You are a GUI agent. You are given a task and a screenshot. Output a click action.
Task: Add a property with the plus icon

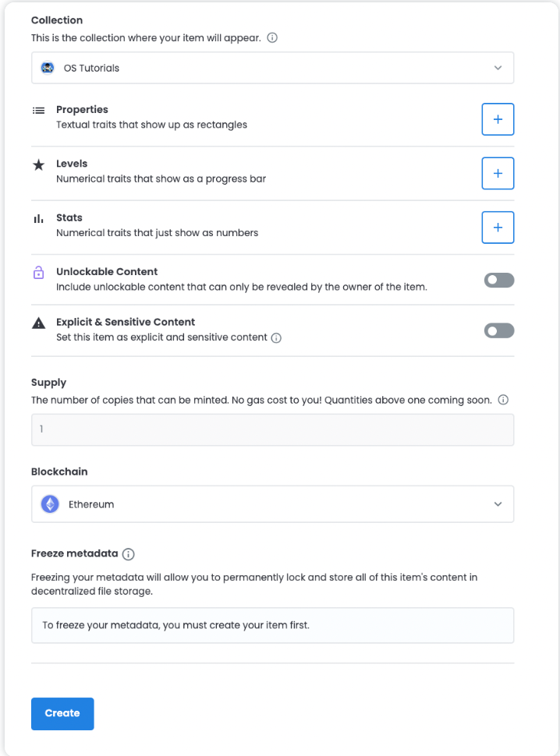click(x=498, y=119)
